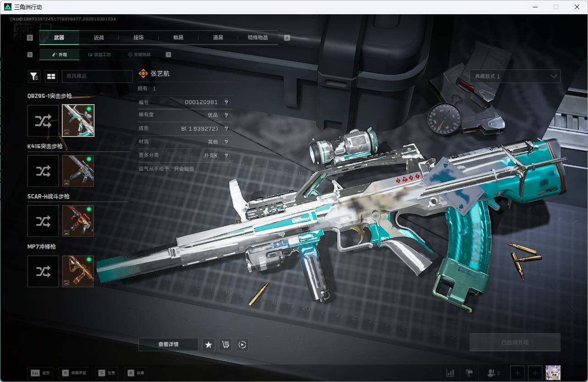This screenshot has height=382, width=588.
Task: Expand the 典藏款式 1 dropdown
Action: point(515,76)
